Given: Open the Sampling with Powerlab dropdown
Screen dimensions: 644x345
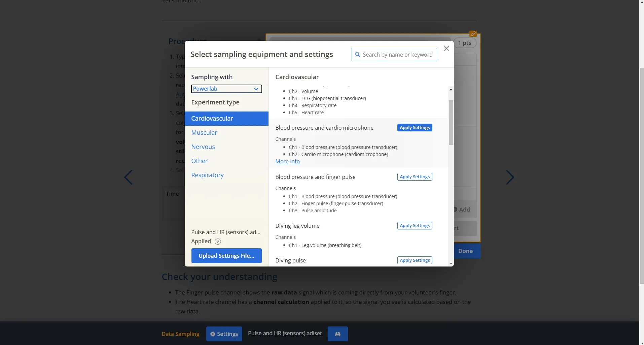Looking at the screenshot, I should (x=226, y=89).
